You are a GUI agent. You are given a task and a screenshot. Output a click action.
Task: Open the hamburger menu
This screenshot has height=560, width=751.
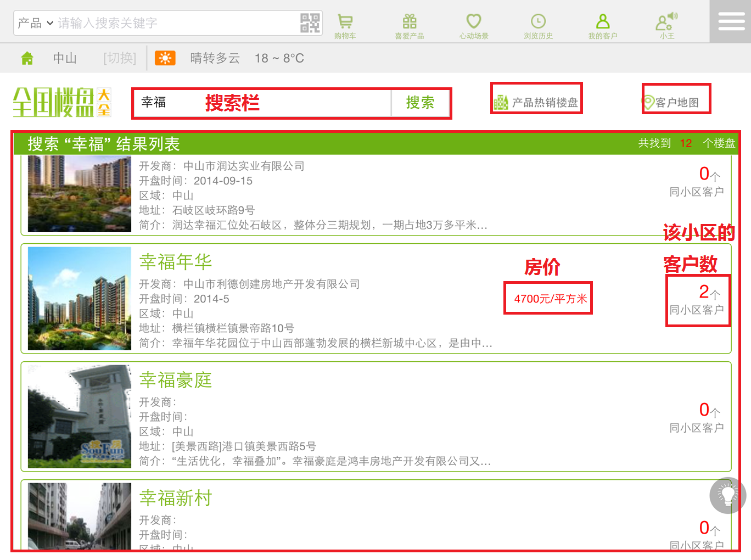tap(731, 21)
